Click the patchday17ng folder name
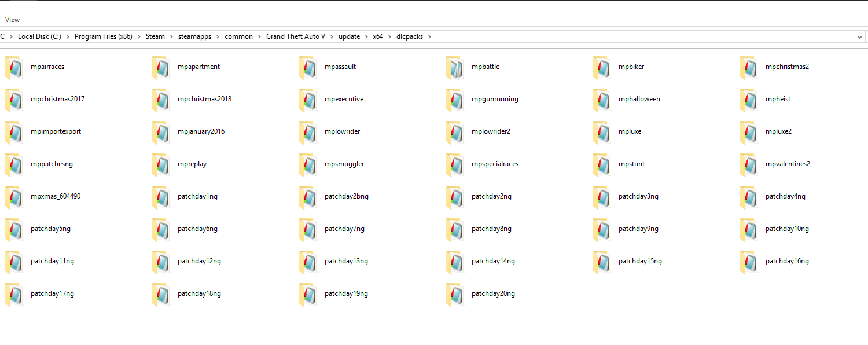The image size is (868, 345). [52, 293]
